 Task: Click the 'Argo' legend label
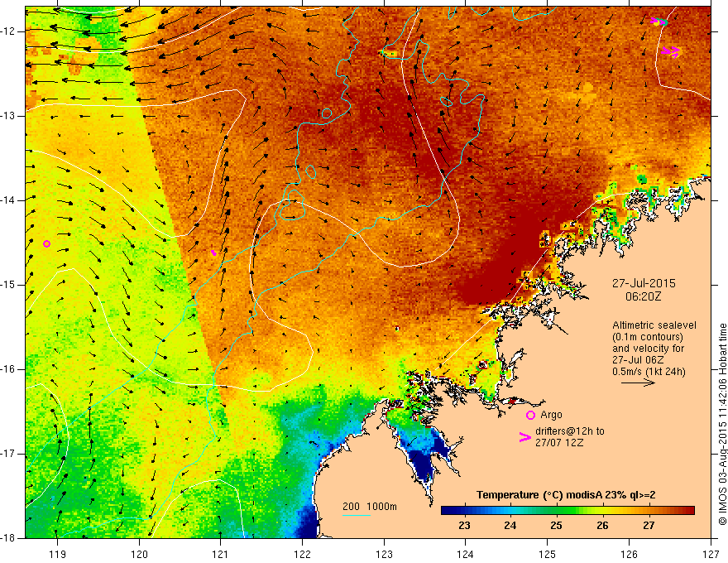(551, 415)
